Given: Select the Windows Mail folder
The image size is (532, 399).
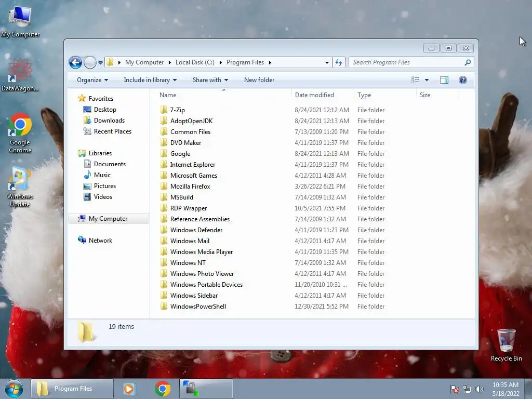Looking at the screenshot, I should (190, 241).
